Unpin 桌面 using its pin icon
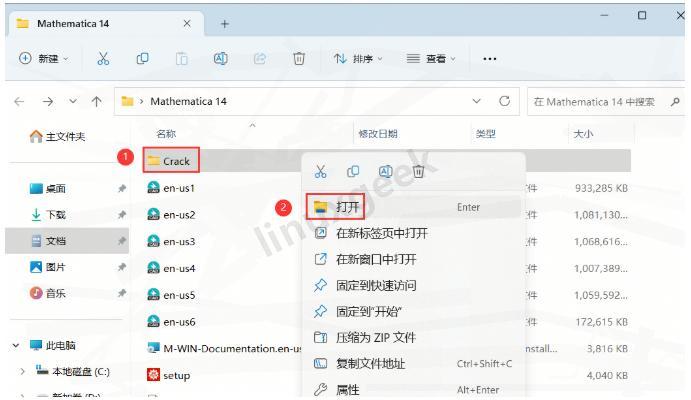The image size is (691, 400). coord(122,189)
